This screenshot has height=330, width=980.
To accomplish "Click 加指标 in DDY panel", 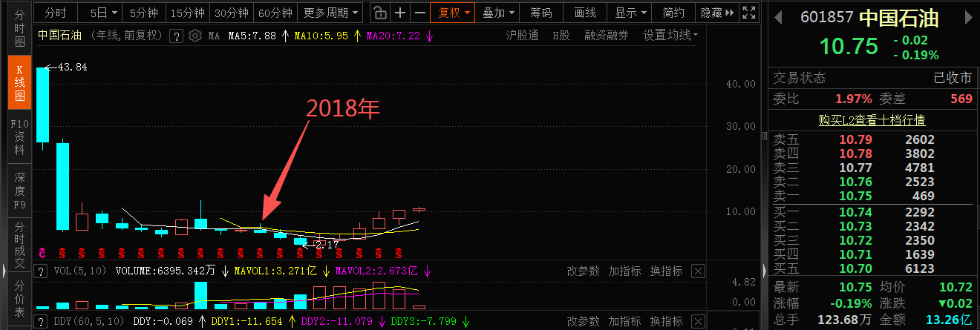I will [x=624, y=322].
